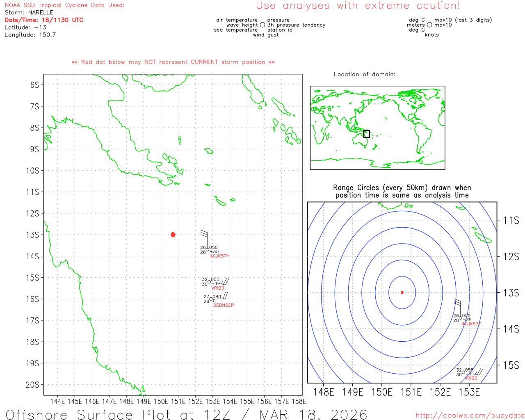Image resolution: width=525 pixels, height=420 pixels.
Task: Click the black domain box on world map
Action: 367,134
